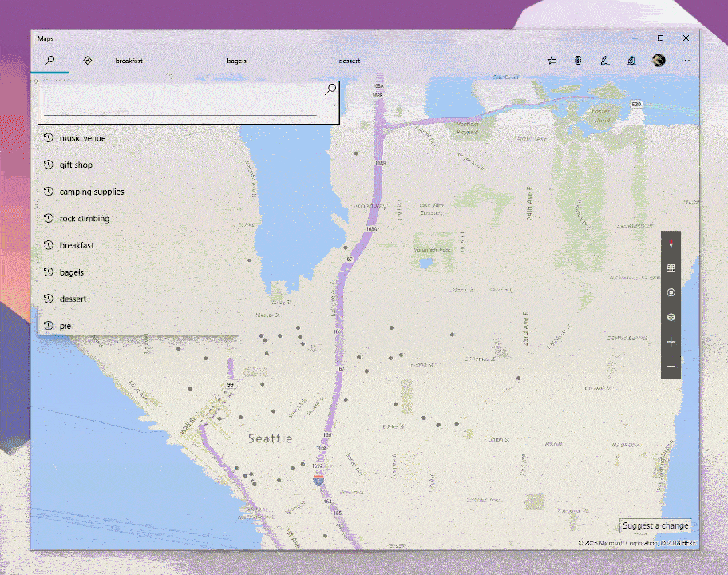Image resolution: width=728 pixels, height=575 pixels.
Task: Zoom out with minus button
Action: coord(671,367)
